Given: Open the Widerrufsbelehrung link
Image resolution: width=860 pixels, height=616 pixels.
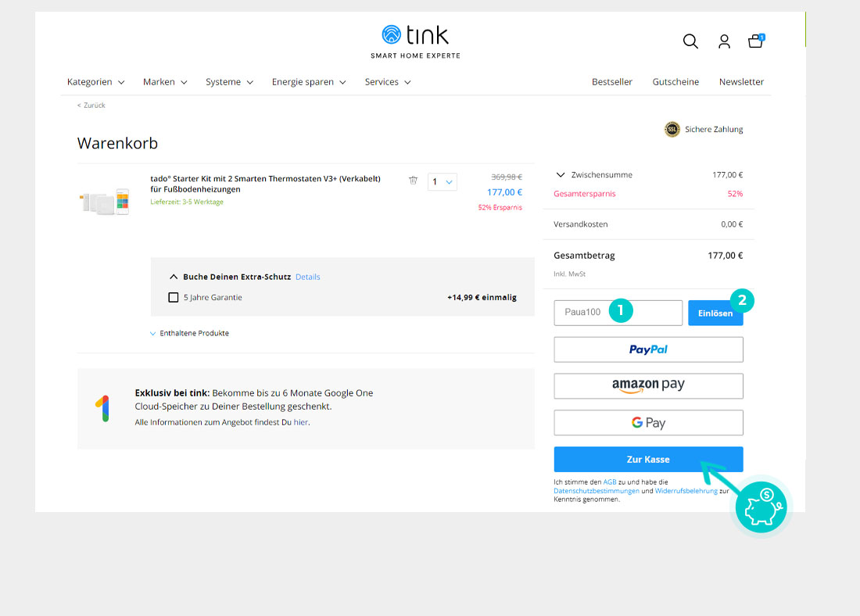Looking at the screenshot, I should point(686,491).
